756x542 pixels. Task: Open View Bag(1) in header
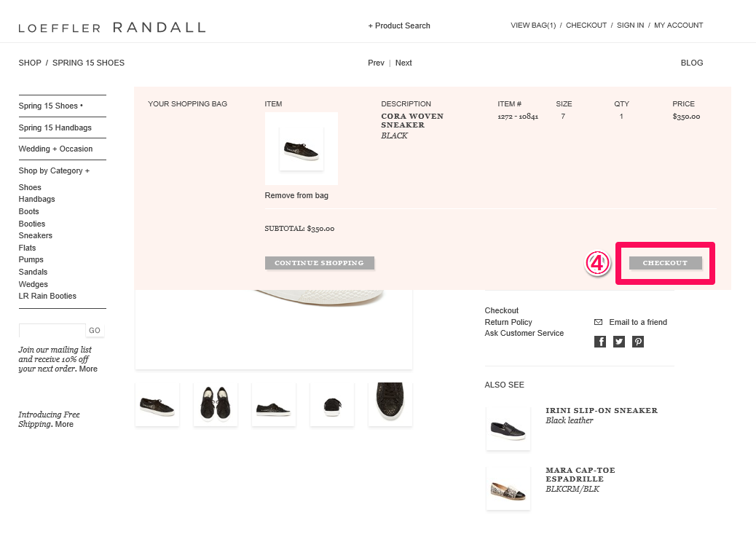click(533, 25)
